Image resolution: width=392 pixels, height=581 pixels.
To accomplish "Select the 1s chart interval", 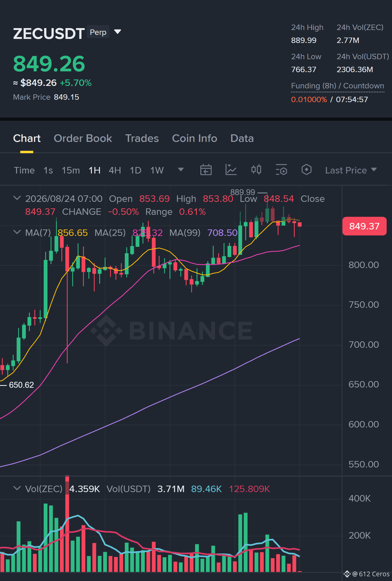I will pos(48,170).
